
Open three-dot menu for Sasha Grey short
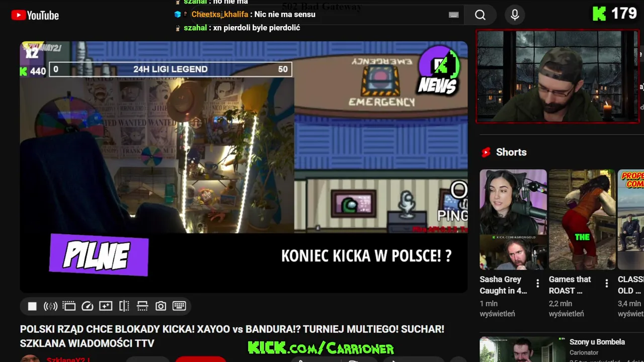pos(537,284)
